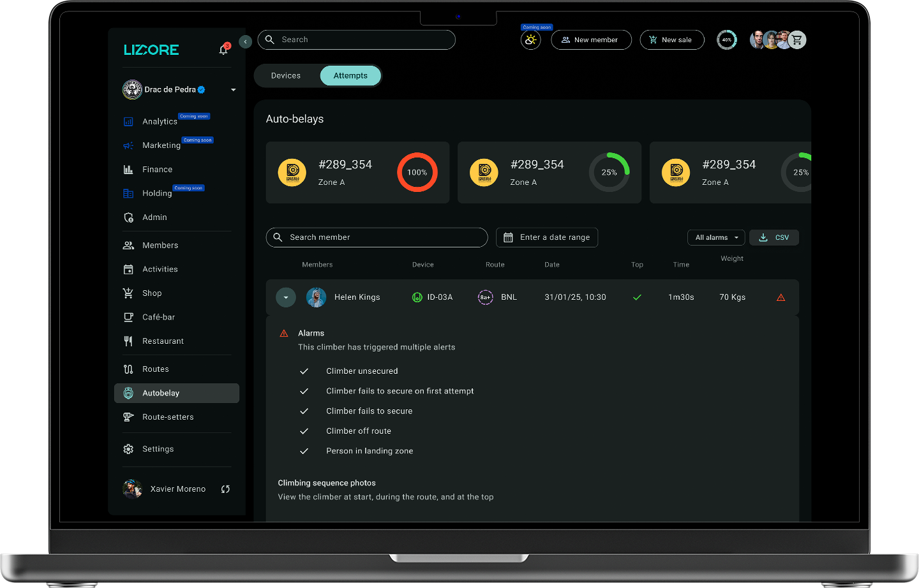Open the Routes section icon in sidebar
The width and height of the screenshot is (919, 588).
coord(128,369)
